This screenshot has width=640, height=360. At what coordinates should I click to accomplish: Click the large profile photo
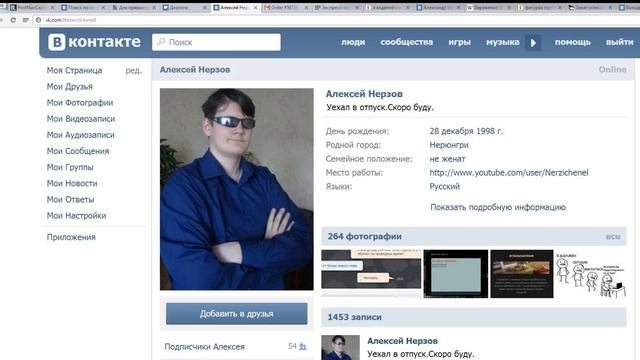click(237, 189)
